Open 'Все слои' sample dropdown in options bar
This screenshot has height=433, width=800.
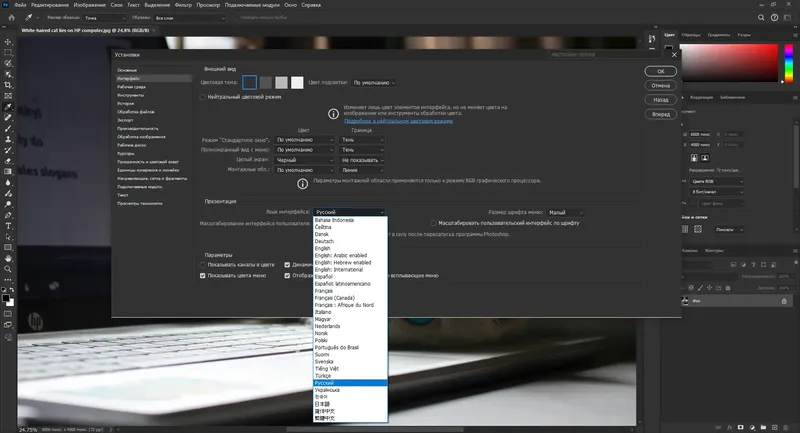(190, 18)
